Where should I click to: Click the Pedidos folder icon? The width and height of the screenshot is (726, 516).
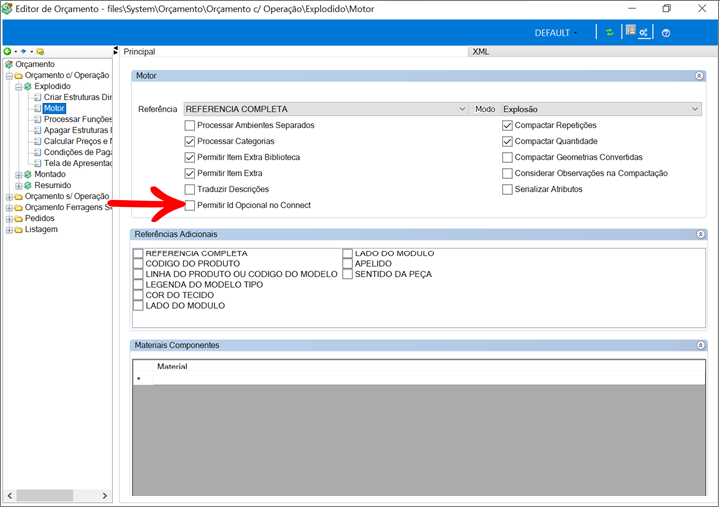coord(19,220)
